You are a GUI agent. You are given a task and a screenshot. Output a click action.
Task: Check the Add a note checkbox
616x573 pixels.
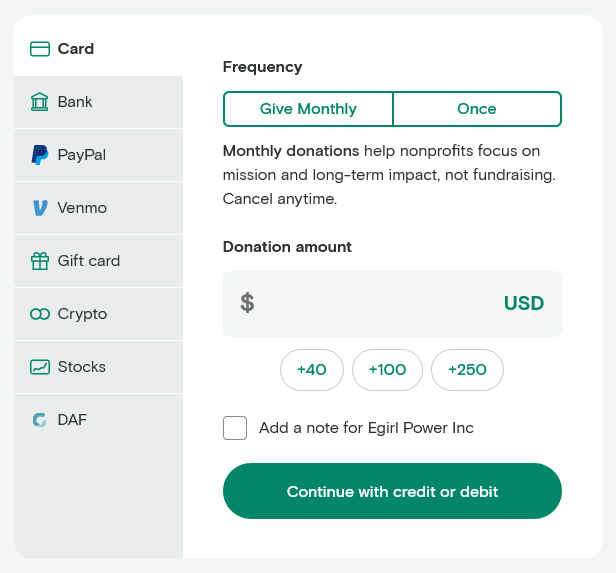235,428
